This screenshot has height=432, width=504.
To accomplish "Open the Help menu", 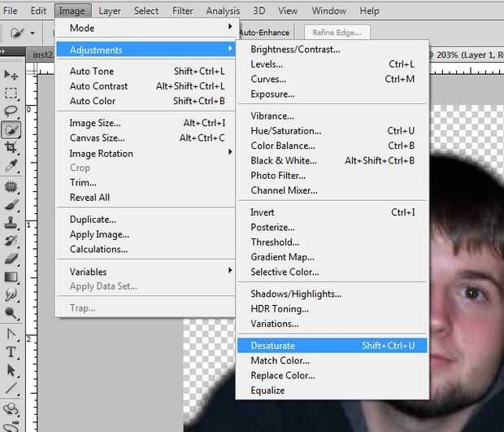I will (x=369, y=11).
